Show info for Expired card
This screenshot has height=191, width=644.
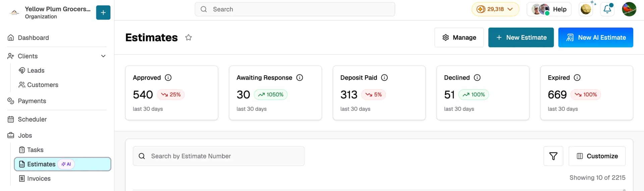(x=577, y=78)
